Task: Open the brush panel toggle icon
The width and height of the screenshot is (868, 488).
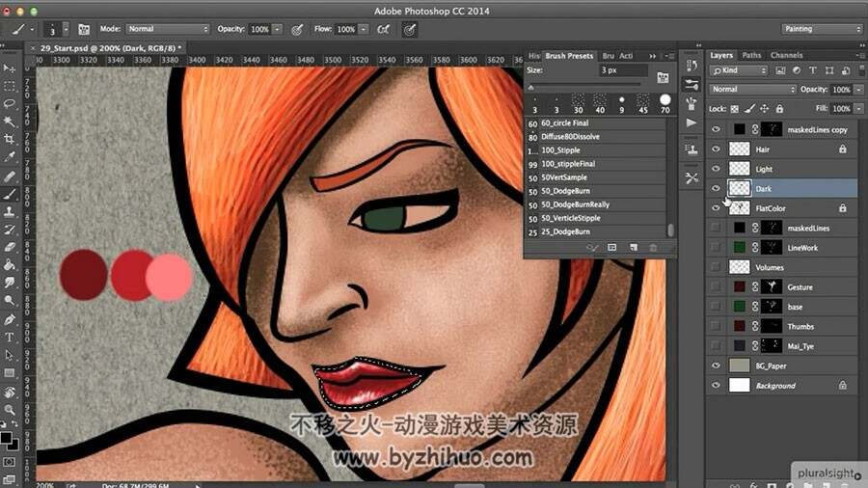Action: click(x=84, y=29)
